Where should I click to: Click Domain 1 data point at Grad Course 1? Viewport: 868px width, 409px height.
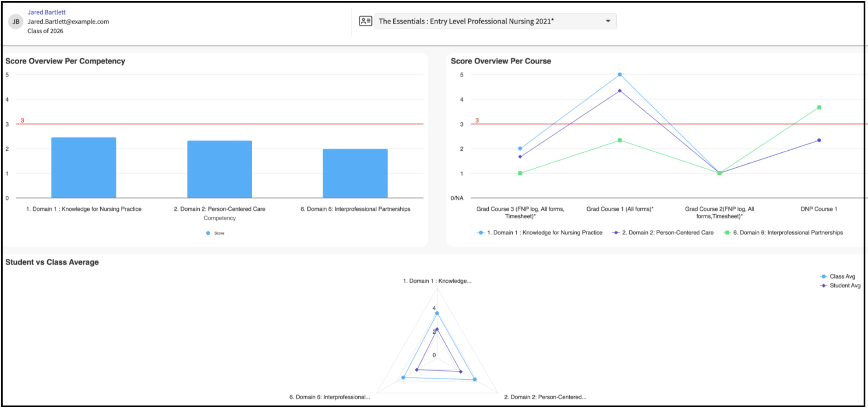(x=620, y=74)
